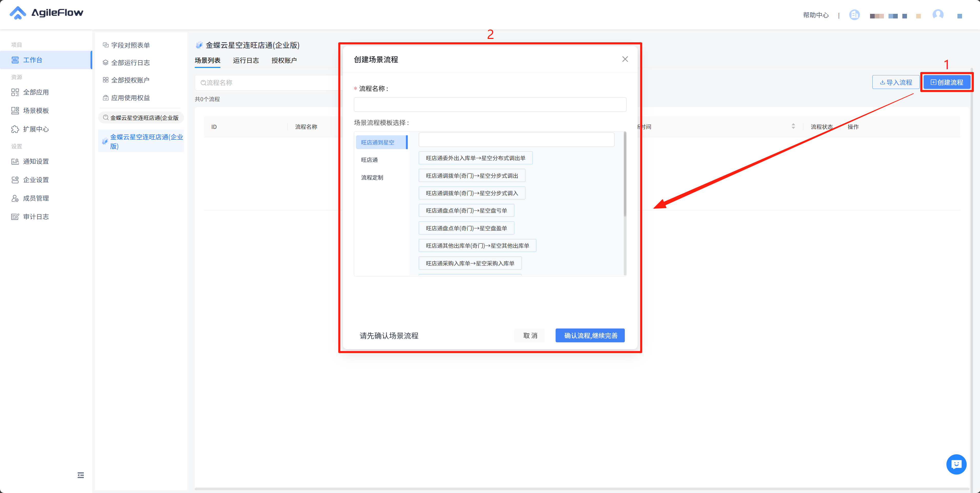Click the 流程状态 column header
980x493 pixels.
pos(821,127)
